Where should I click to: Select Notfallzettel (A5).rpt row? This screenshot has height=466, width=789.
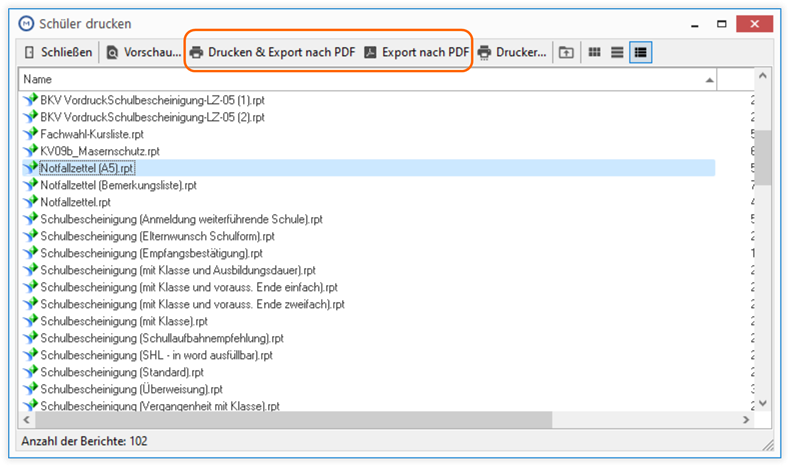point(368,168)
